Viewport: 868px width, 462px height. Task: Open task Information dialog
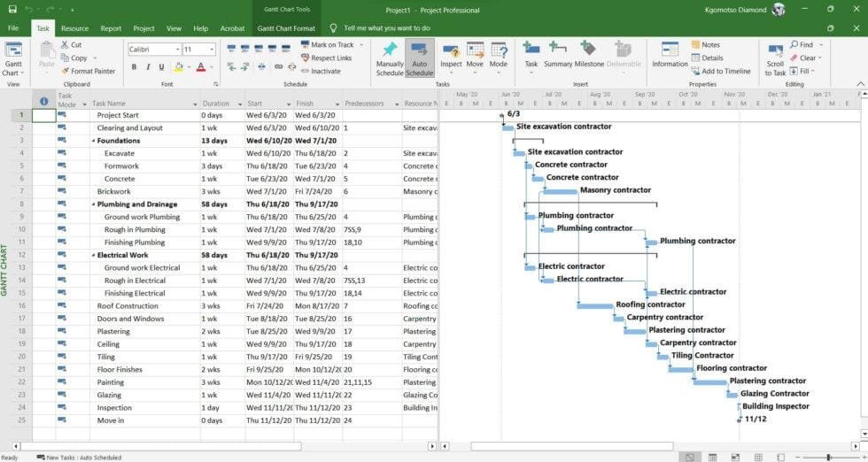click(670, 56)
